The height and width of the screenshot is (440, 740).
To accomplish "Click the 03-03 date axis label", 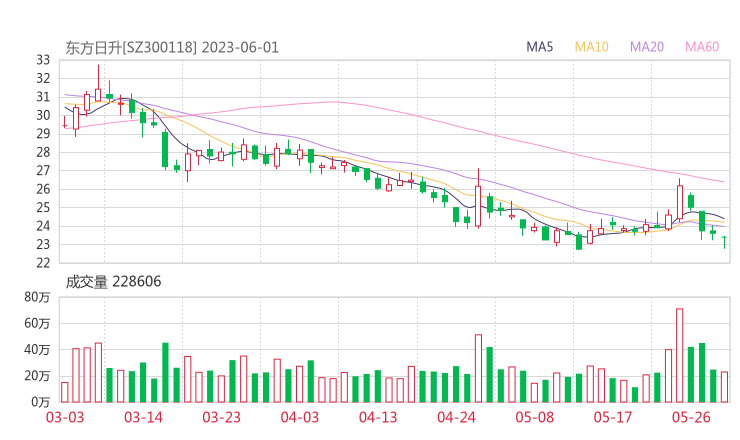I will click(65, 417).
